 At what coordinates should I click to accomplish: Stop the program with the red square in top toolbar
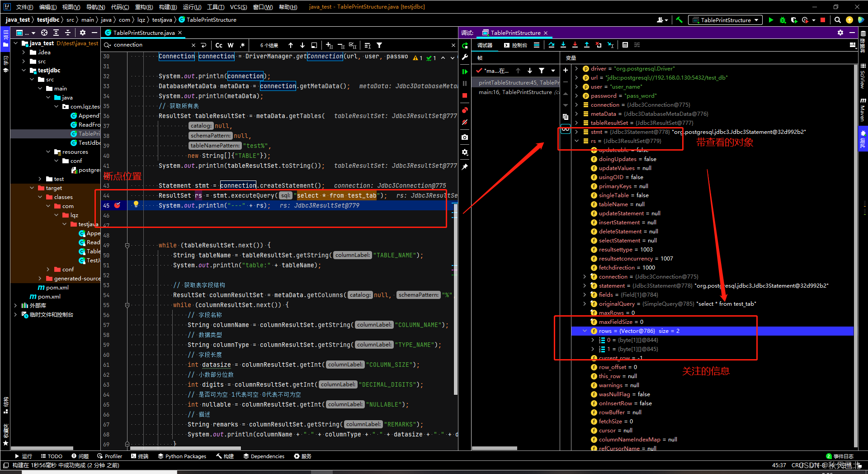pyautogui.click(x=823, y=20)
